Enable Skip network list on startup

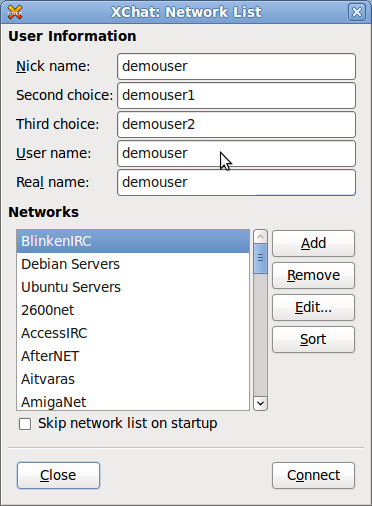pyautogui.click(x=25, y=424)
